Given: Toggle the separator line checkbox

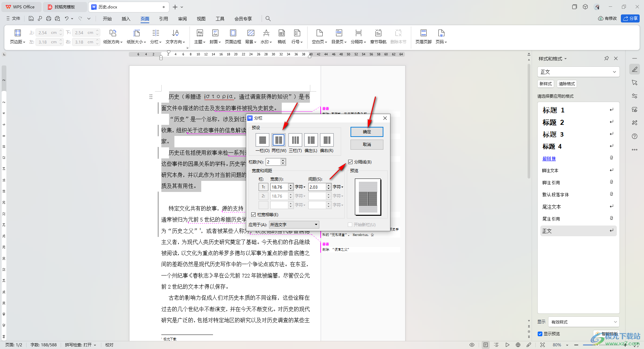Looking at the screenshot, I should (x=351, y=162).
